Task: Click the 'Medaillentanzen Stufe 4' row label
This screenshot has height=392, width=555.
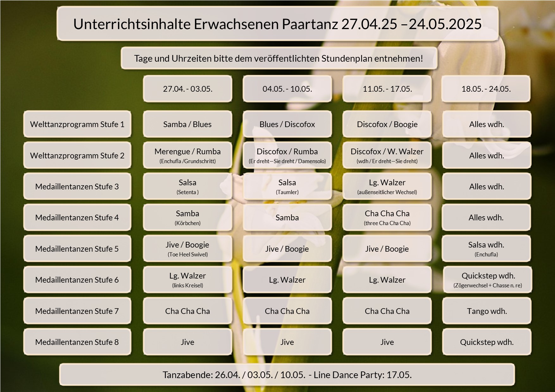Action: pos(77,217)
